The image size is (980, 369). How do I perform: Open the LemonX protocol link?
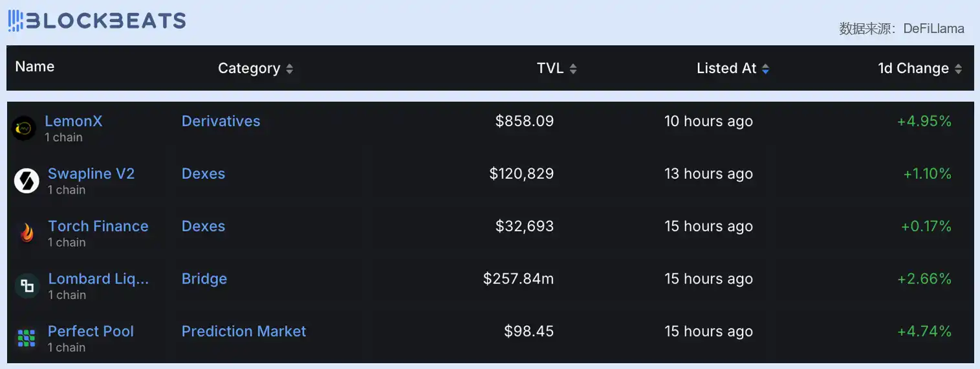[73, 121]
